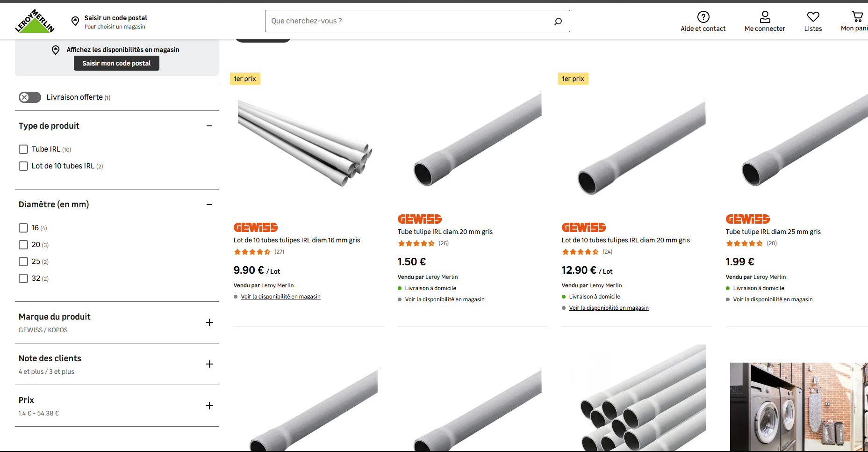Expand the Prix filter
This screenshot has width=868, height=452.
coord(209,406)
